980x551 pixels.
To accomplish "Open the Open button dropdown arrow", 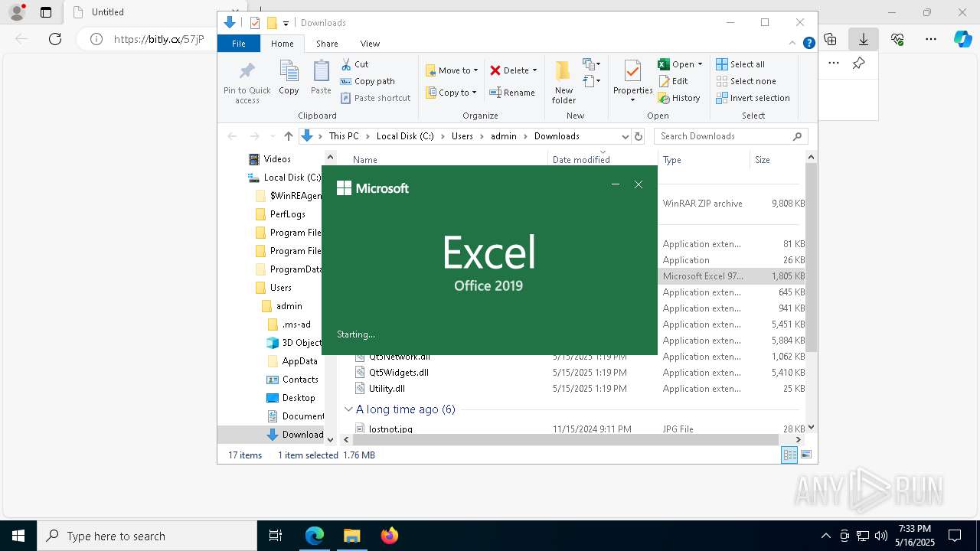I will 700,64.
